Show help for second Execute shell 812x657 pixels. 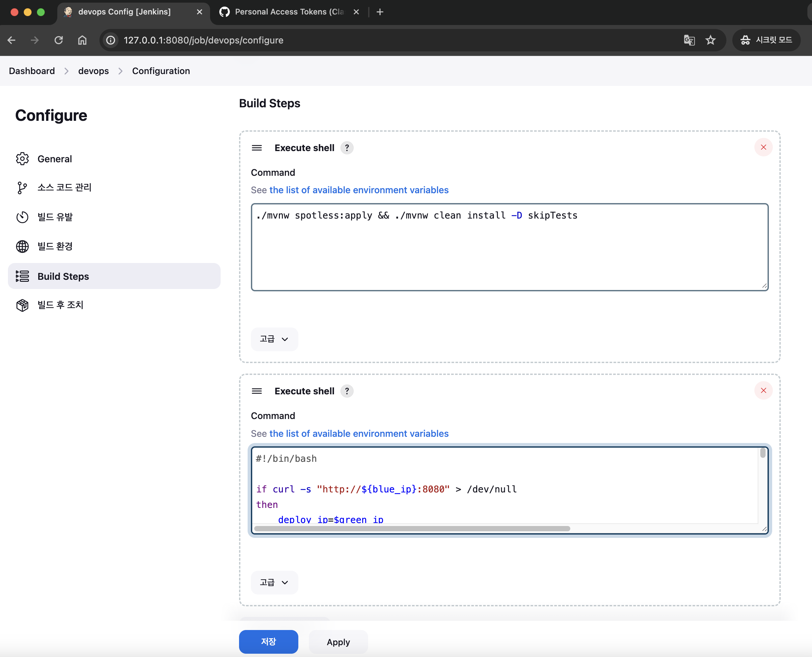[347, 391]
